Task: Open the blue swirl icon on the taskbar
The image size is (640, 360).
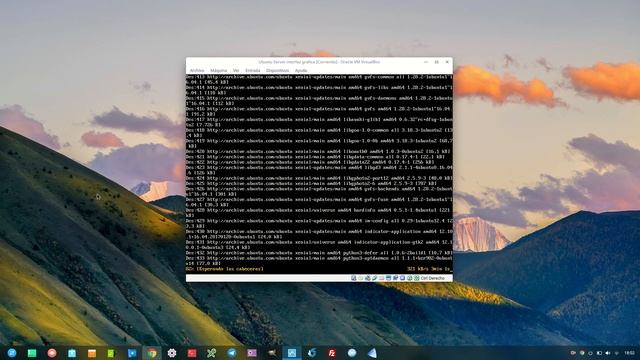Action: [312, 353]
